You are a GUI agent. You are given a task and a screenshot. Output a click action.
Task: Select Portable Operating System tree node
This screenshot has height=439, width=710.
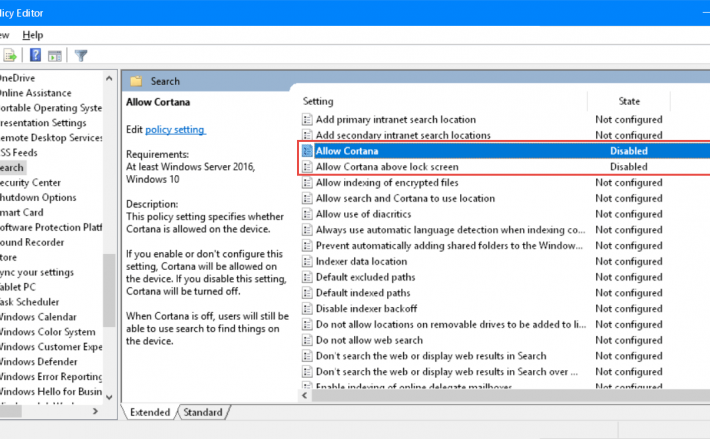tap(51, 108)
